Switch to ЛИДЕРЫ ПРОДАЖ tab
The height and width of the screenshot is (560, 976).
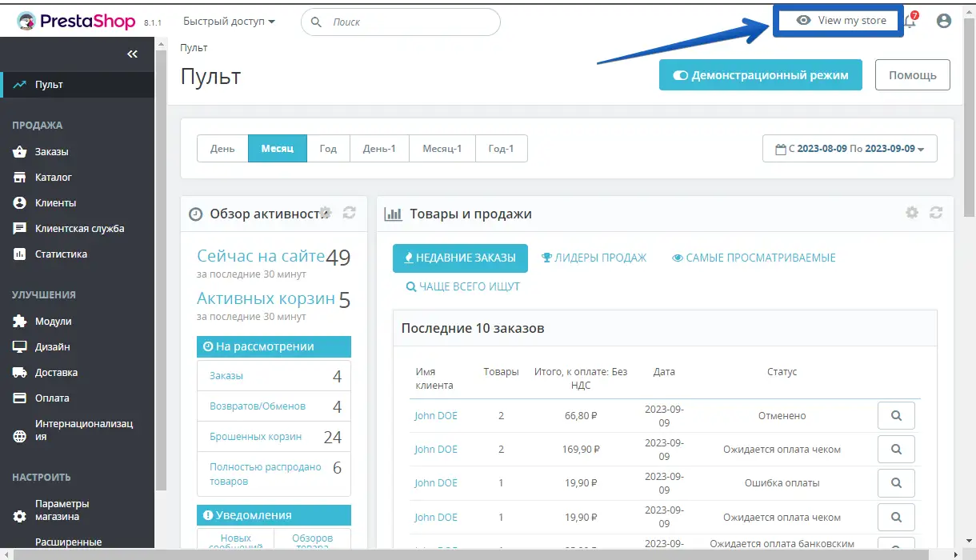[594, 258]
